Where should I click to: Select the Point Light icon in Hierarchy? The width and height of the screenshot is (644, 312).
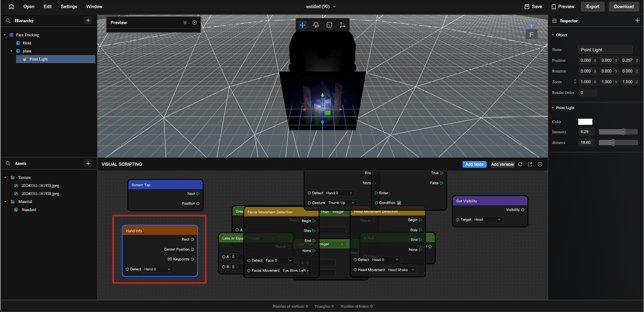25,59
